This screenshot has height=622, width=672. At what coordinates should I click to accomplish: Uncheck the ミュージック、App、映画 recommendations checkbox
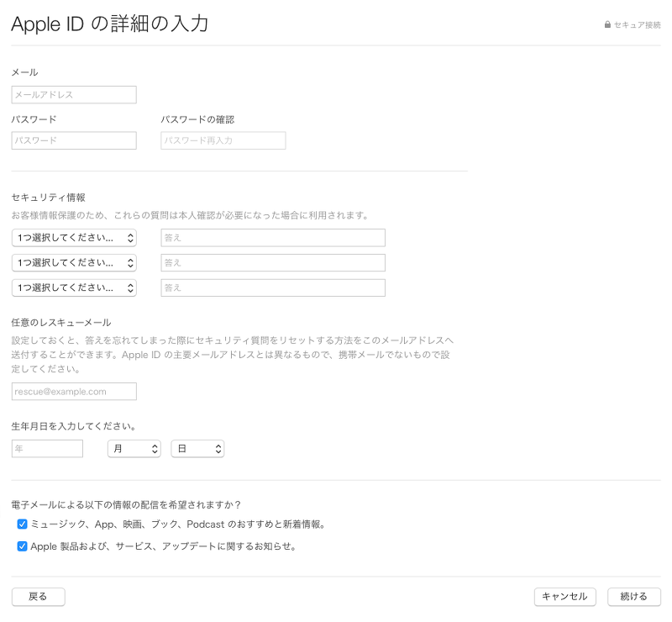click(x=23, y=524)
